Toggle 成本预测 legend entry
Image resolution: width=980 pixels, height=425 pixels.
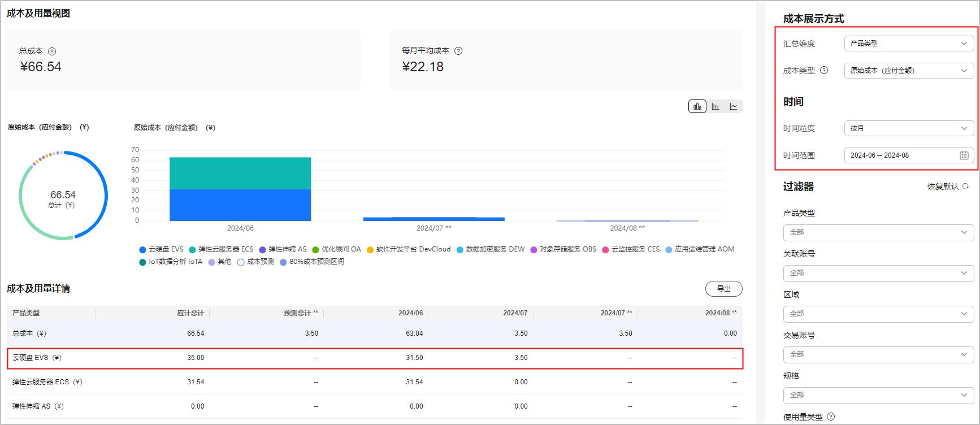255,262
